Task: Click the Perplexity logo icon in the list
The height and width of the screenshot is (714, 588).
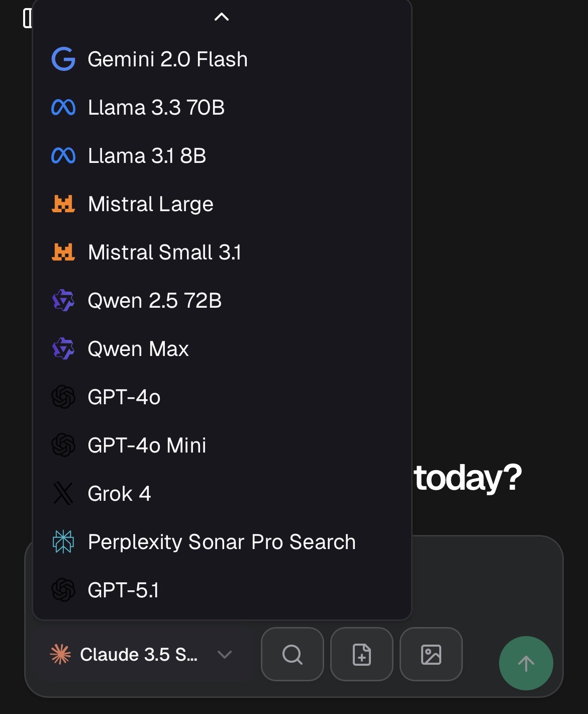Action: tap(63, 542)
